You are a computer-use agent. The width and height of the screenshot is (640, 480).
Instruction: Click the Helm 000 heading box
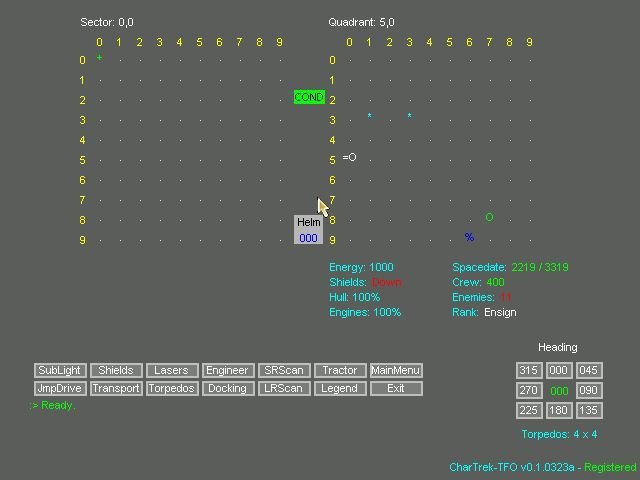coord(309,230)
